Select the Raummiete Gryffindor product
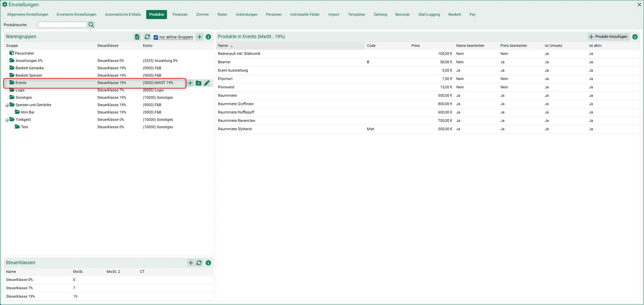 click(x=428, y=104)
